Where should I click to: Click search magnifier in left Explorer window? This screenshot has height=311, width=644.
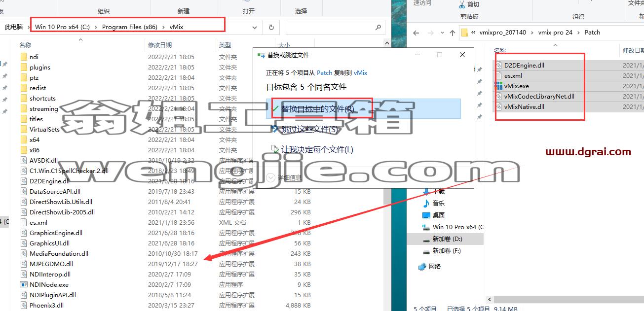[x=378, y=28]
